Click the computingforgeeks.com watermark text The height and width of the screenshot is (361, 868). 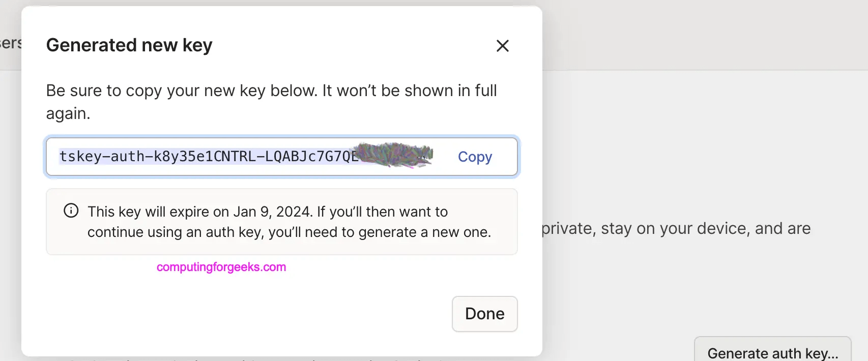221,267
